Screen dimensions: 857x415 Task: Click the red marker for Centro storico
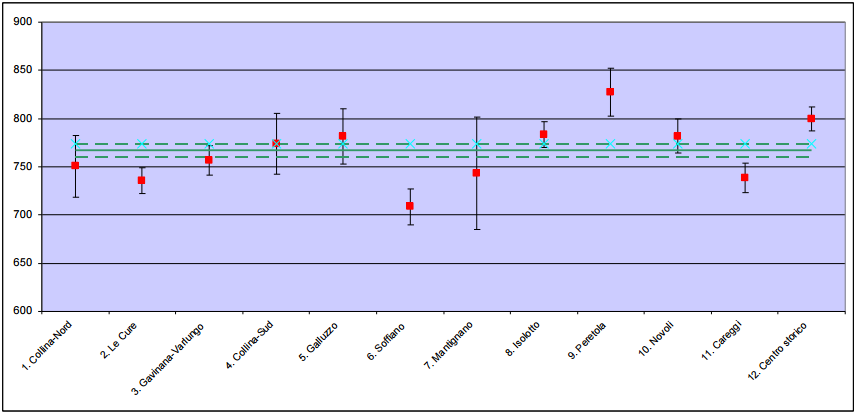pyautogui.click(x=811, y=119)
